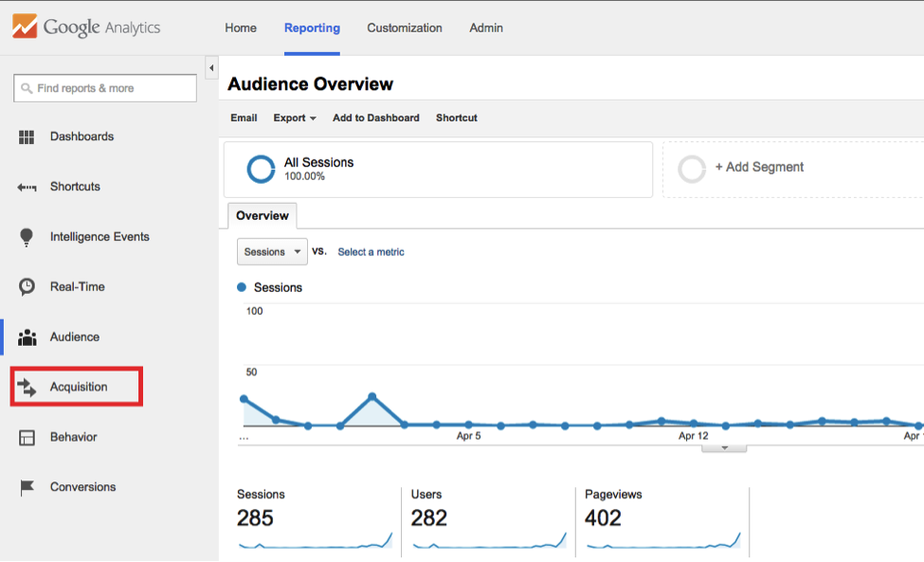This screenshot has width=924, height=562.
Task: Click inside the Find reports search field
Action: coord(104,87)
